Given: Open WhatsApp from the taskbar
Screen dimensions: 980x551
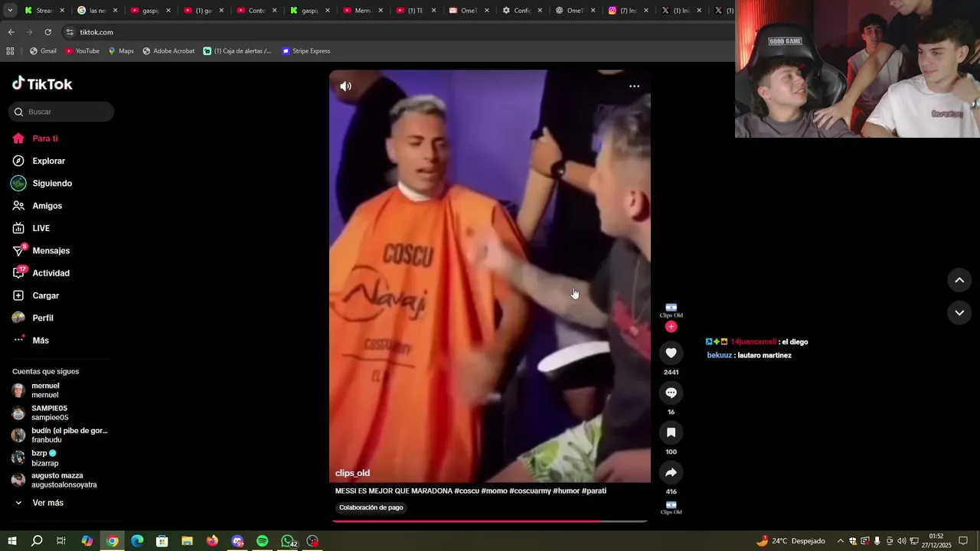Looking at the screenshot, I should 288,541.
